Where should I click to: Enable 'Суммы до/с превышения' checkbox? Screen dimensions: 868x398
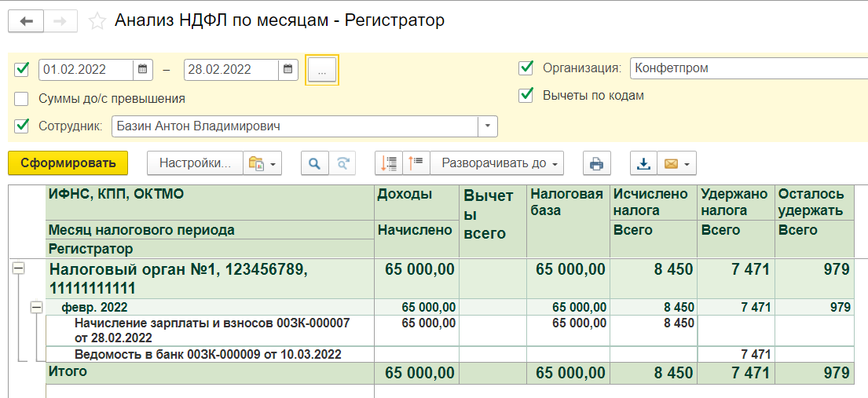(22, 99)
